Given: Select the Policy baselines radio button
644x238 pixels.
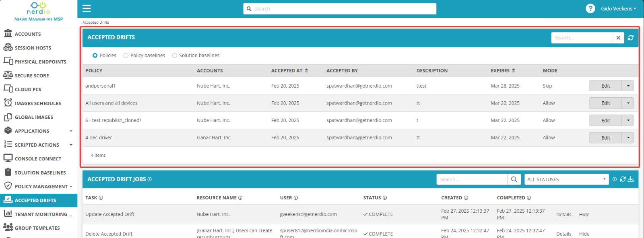Looking at the screenshot, I should pyautogui.click(x=126, y=55).
